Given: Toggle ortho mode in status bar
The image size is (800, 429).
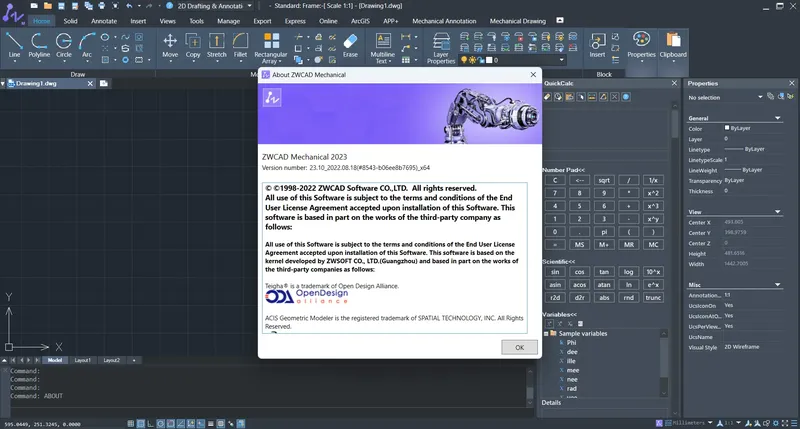Looking at the screenshot, I should [151, 423].
